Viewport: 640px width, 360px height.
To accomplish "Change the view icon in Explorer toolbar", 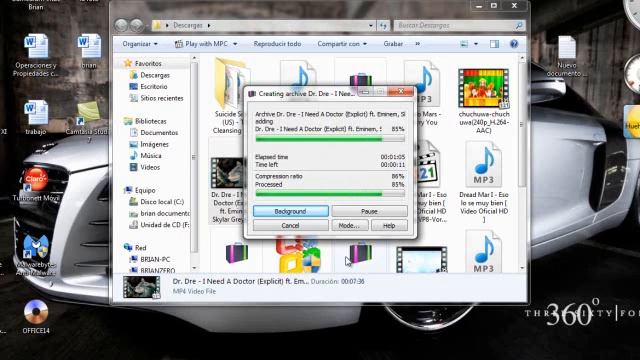I will pos(464,44).
